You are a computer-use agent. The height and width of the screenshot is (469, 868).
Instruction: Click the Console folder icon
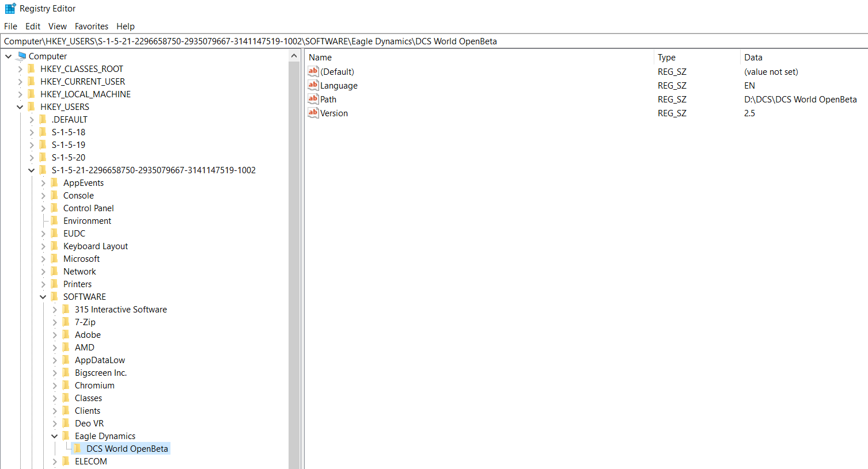click(54, 195)
